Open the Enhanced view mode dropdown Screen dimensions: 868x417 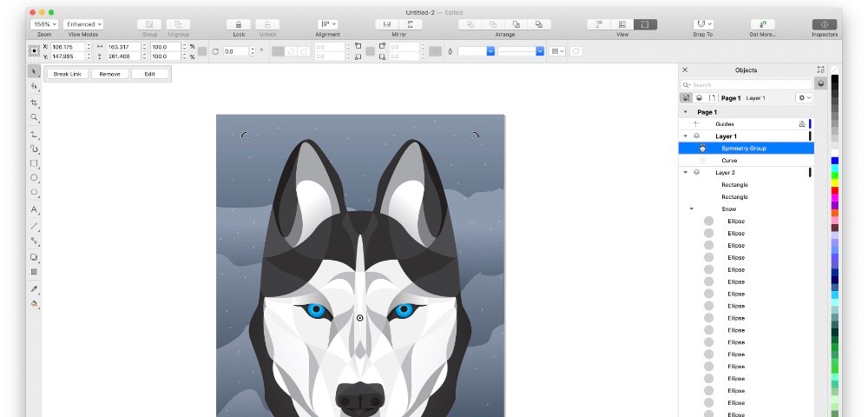pyautogui.click(x=83, y=24)
